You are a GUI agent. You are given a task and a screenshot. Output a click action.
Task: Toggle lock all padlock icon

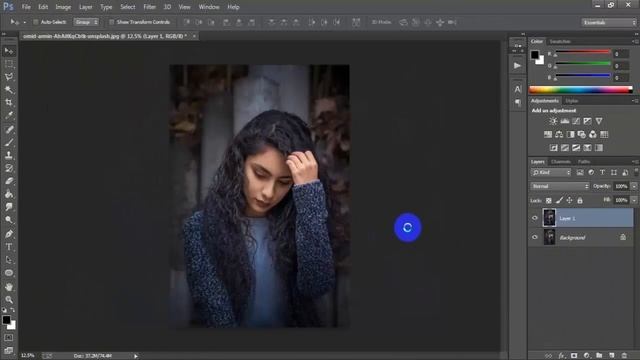coord(580,200)
